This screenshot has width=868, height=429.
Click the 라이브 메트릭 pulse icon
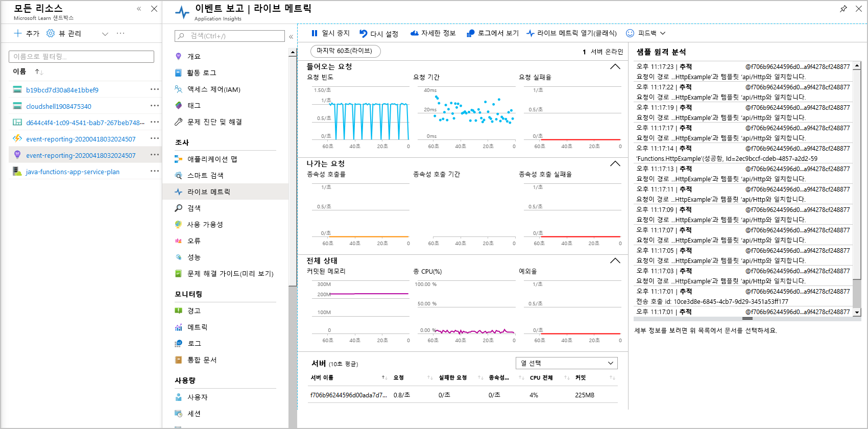pos(178,192)
